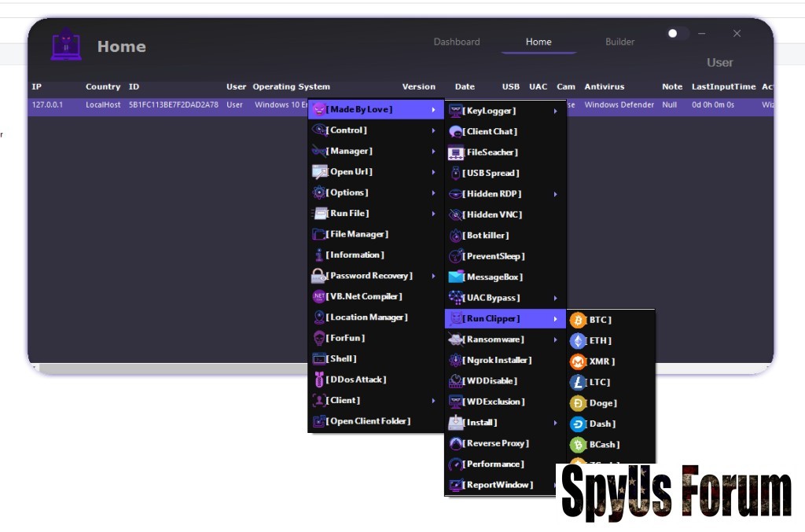Choose the LTC Litecoin icon

[579, 383]
